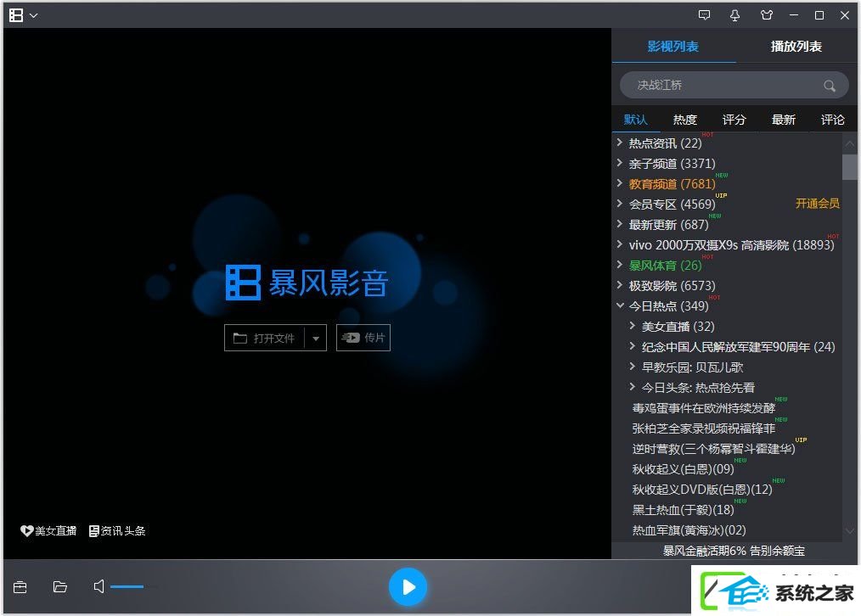
Task: Expand the 暴风体育 (26) category
Action: (620, 265)
